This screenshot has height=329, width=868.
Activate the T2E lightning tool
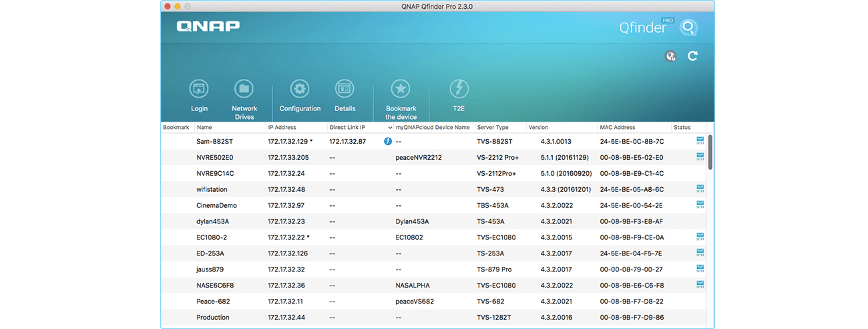(459, 96)
